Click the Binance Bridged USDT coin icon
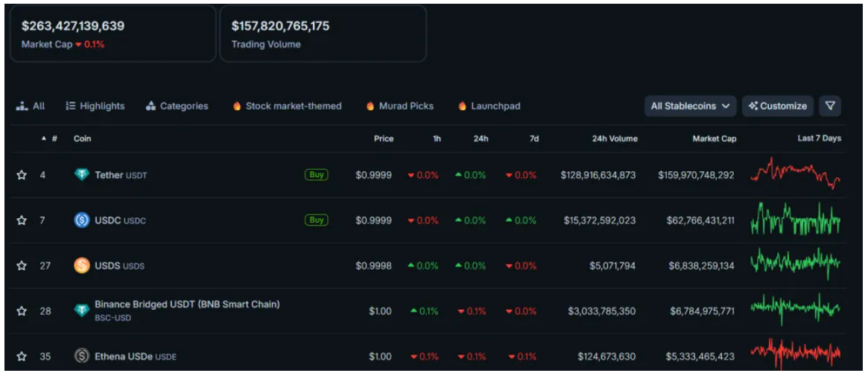The width and height of the screenshot is (868, 376). (x=81, y=310)
